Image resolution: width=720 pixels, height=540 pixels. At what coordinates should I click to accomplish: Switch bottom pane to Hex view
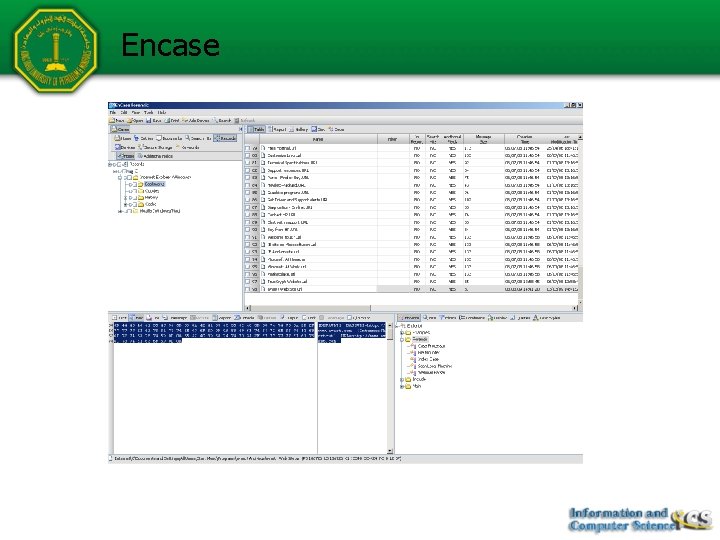pyautogui.click(x=137, y=318)
